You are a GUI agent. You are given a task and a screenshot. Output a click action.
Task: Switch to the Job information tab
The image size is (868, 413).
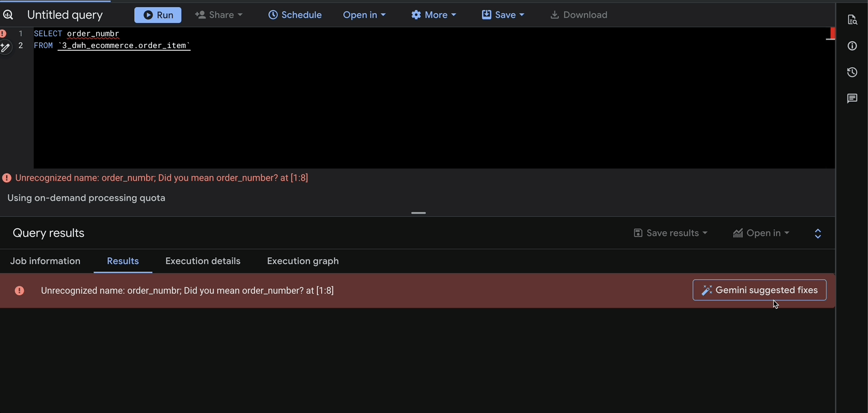click(x=45, y=261)
